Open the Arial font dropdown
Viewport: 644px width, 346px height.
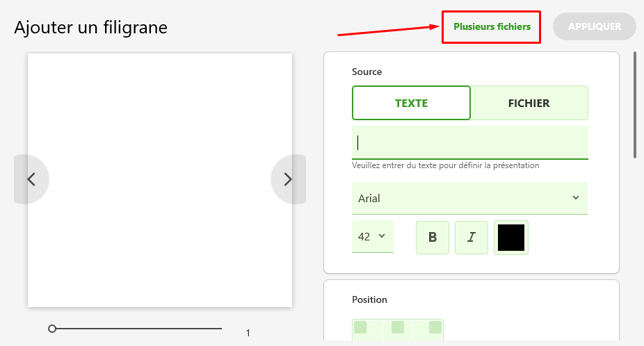pyautogui.click(x=469, y=198)
